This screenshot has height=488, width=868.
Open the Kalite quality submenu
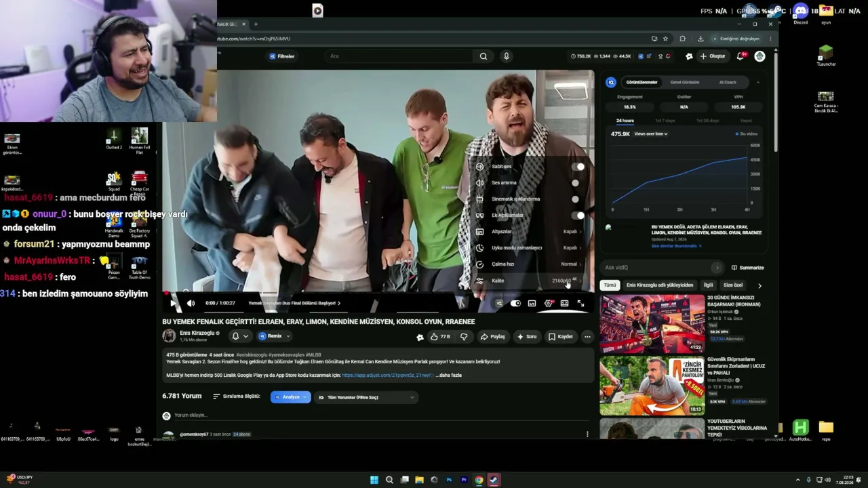tap(530, 281)
